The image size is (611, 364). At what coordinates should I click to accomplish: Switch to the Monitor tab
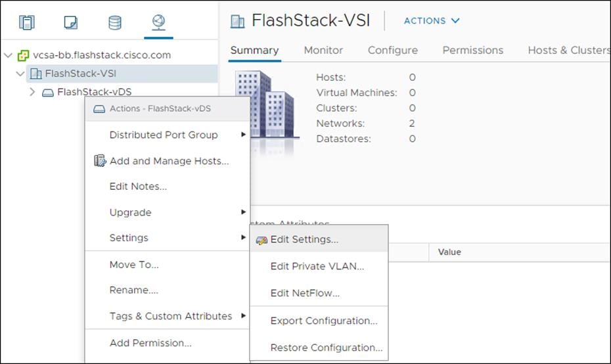(323, 51)
